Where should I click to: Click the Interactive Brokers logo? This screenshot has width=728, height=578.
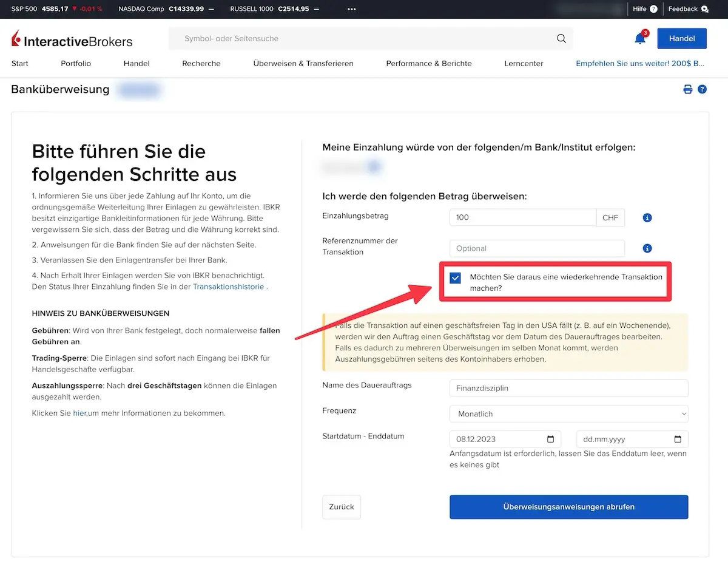72,39
